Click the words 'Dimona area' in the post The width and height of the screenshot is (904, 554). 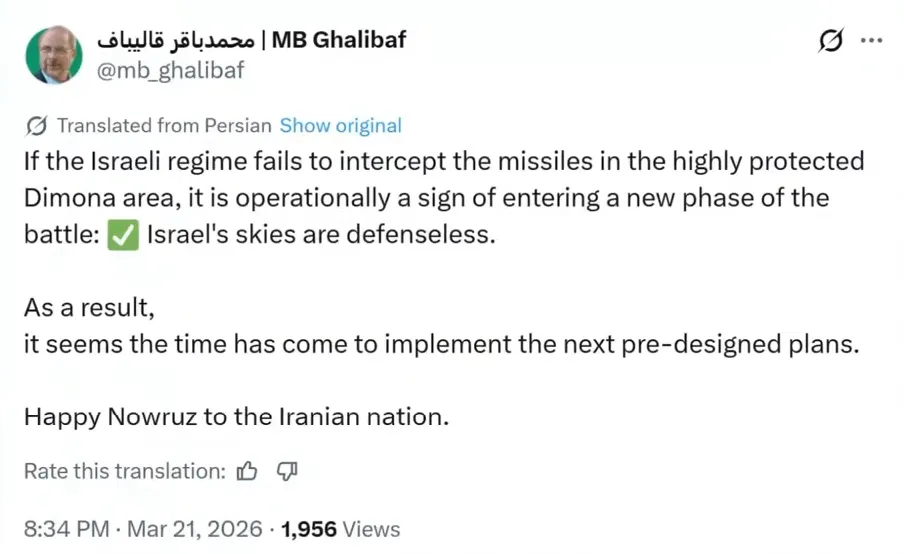tap(98, 196)
